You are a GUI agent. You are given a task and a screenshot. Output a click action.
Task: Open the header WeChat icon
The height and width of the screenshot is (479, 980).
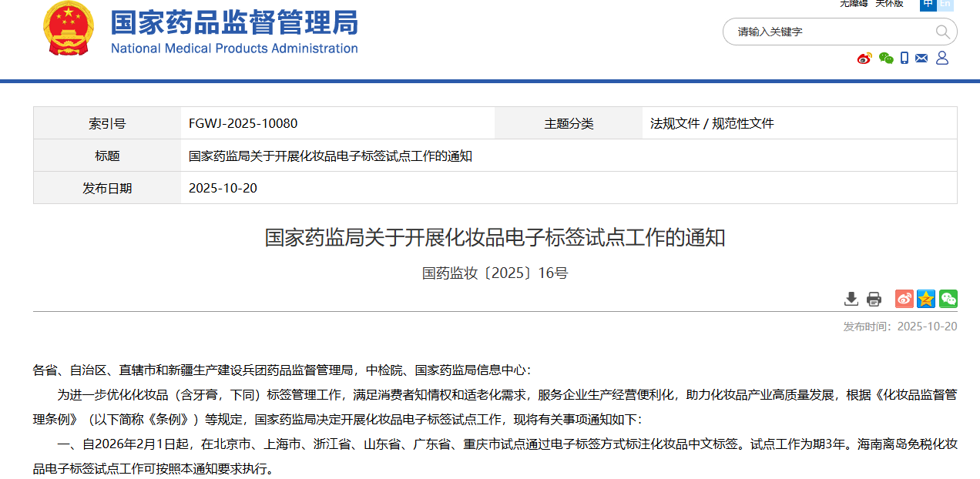pyautogui.click(x=886, y=59)
